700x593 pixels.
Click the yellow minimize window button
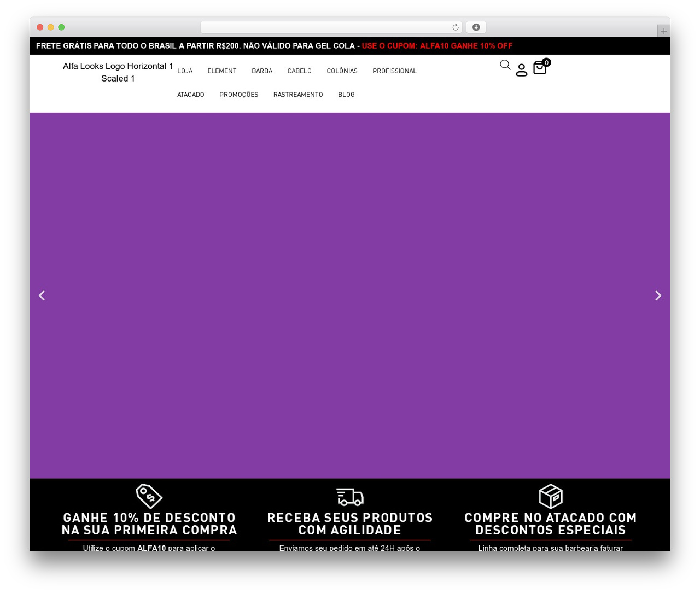pos(50,27)
